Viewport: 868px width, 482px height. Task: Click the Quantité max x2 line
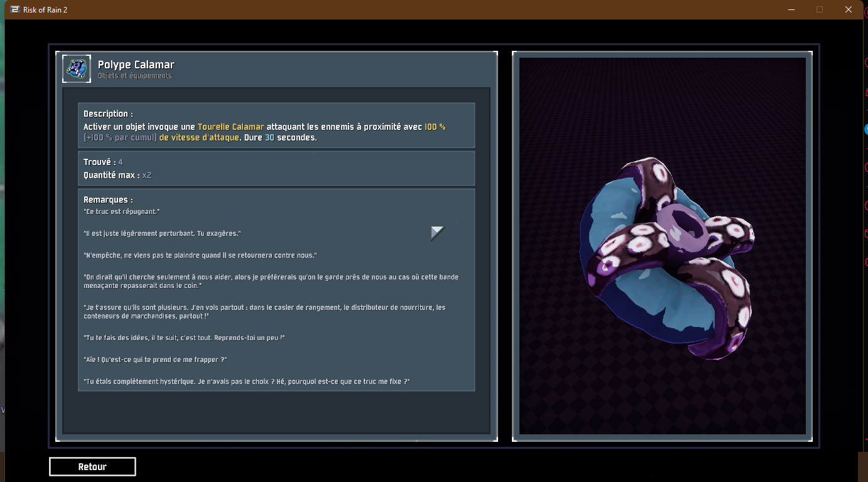[x=117, y=175]
